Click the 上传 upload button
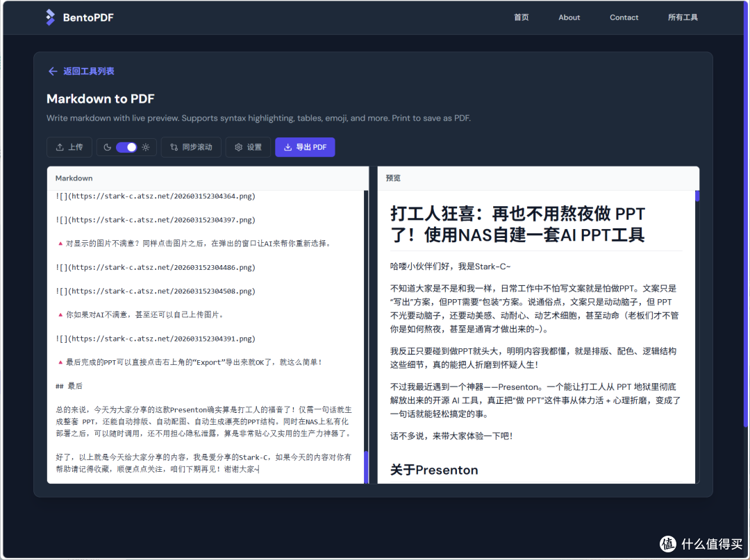 69,147
